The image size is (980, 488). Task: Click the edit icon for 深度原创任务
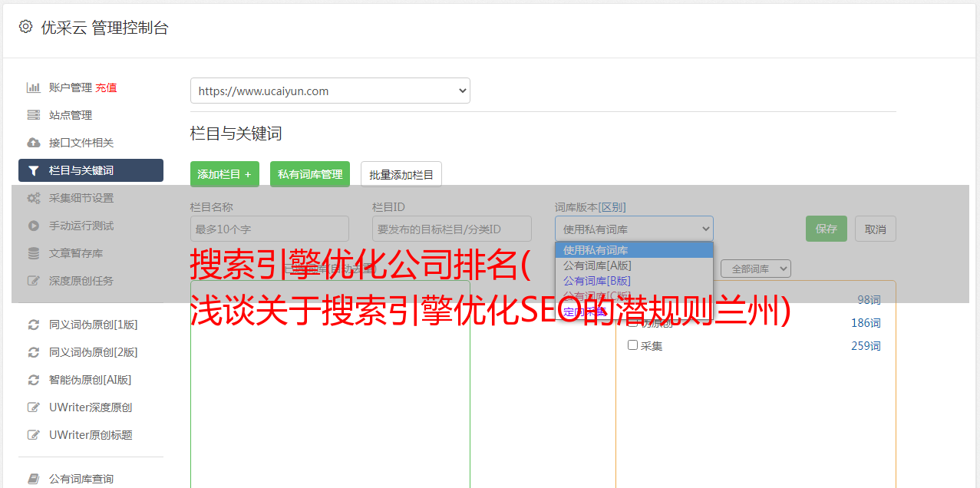[x=33, y=281]
